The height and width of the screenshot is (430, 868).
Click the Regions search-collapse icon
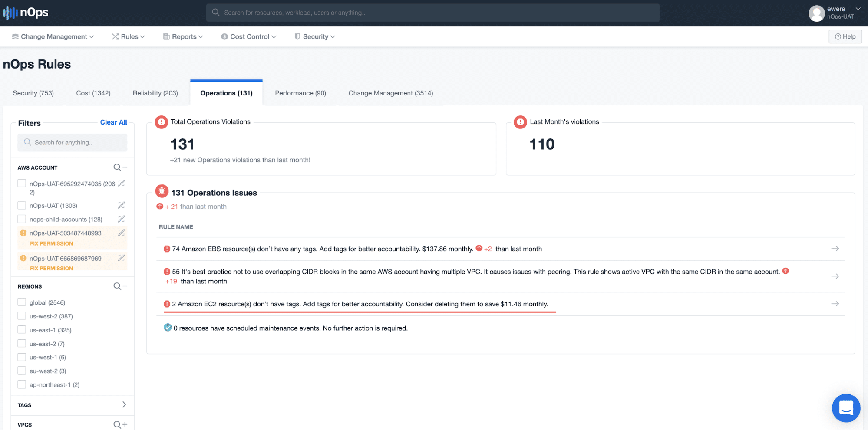(120, 286)
